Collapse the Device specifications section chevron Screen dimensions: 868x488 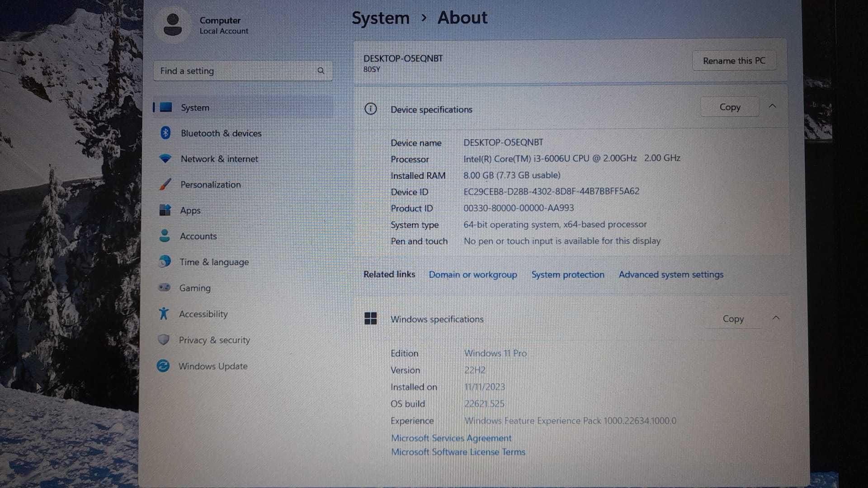point(772,106)
